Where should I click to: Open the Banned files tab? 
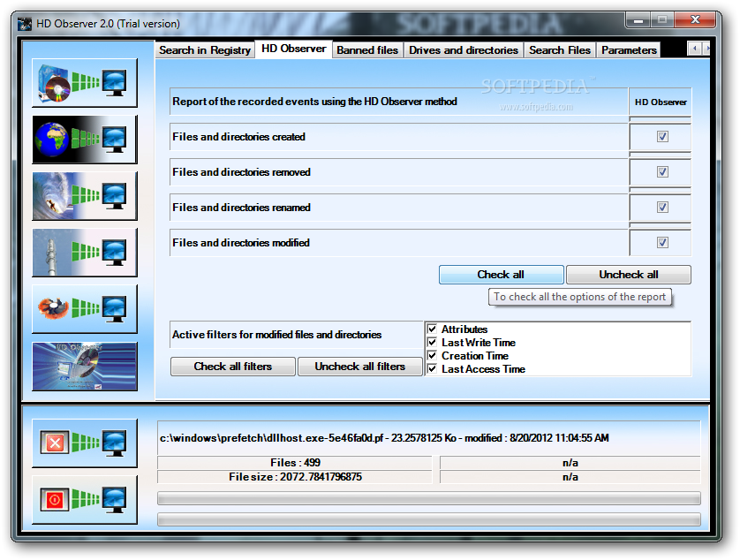pyautogui.click(x=367, y=50)
